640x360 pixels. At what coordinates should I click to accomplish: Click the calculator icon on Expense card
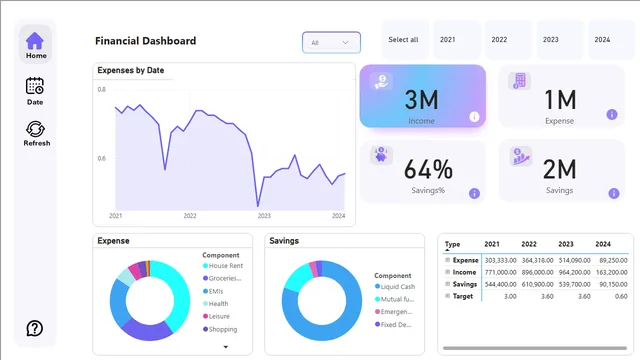pyautogui.click(x=520, y=80)
